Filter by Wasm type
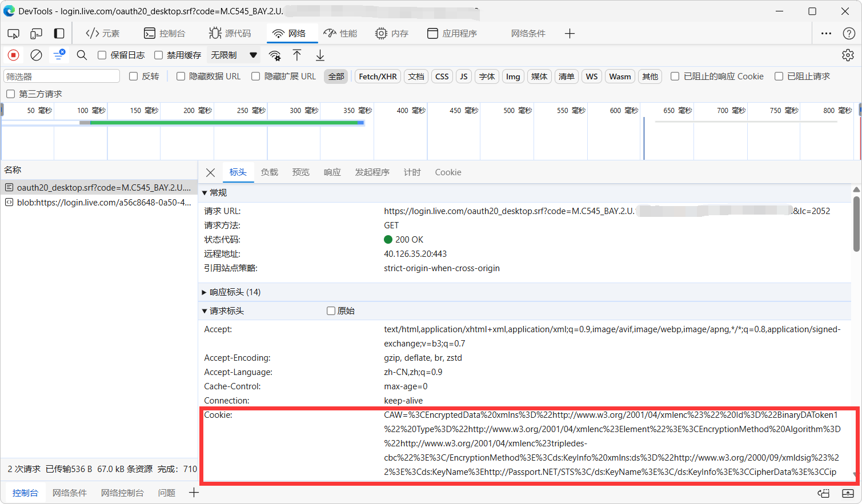This screenshot has height=504, width=862. (x=620, y=76)
